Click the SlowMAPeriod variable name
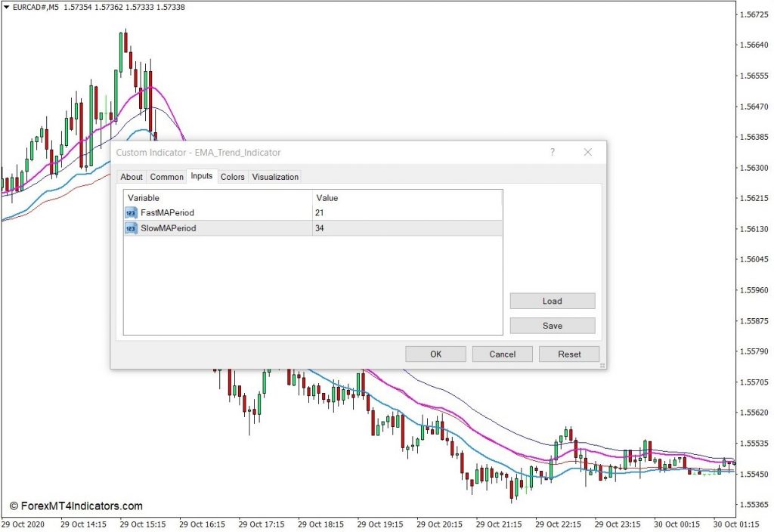Image resolution: width=774 pixels, height=532 pixels. click(x=169, y=228)
